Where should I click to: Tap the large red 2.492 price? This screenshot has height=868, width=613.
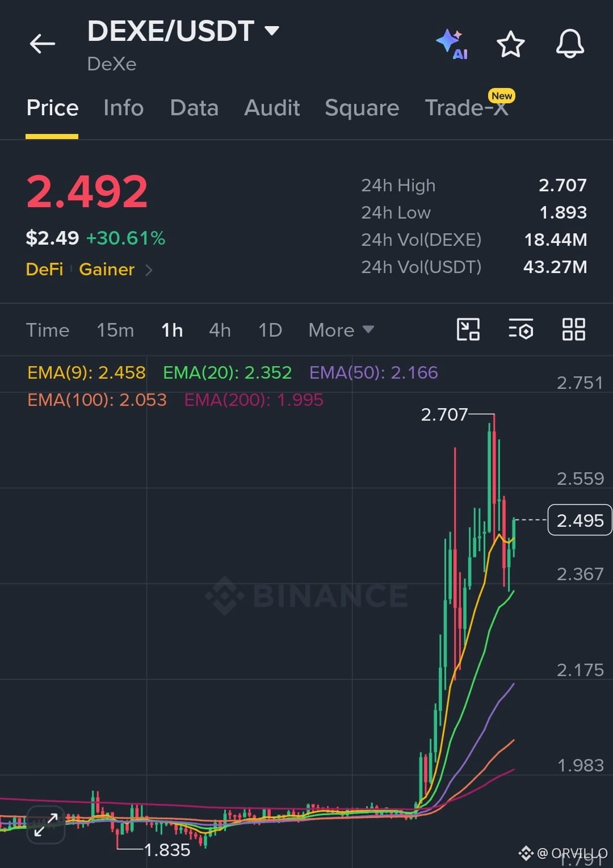point(87,191)
